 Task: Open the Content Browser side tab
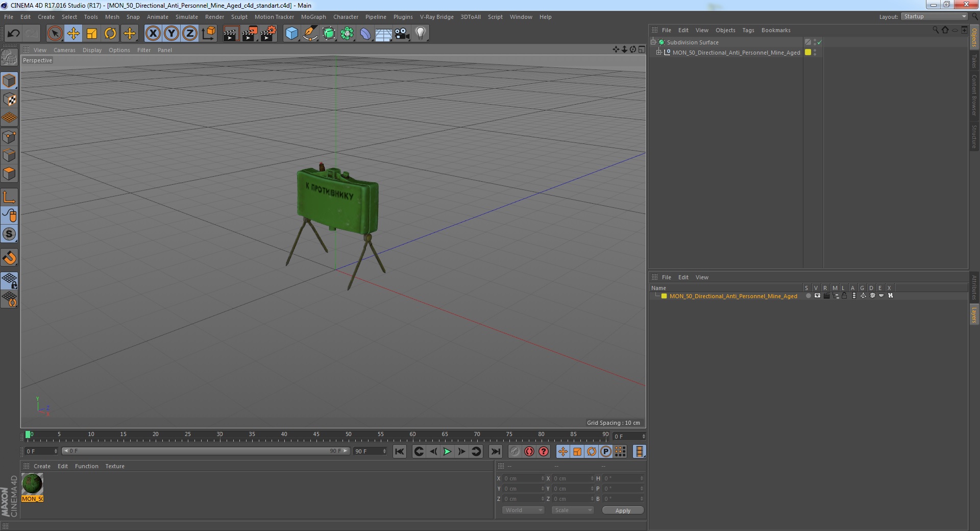click(974, 95)
